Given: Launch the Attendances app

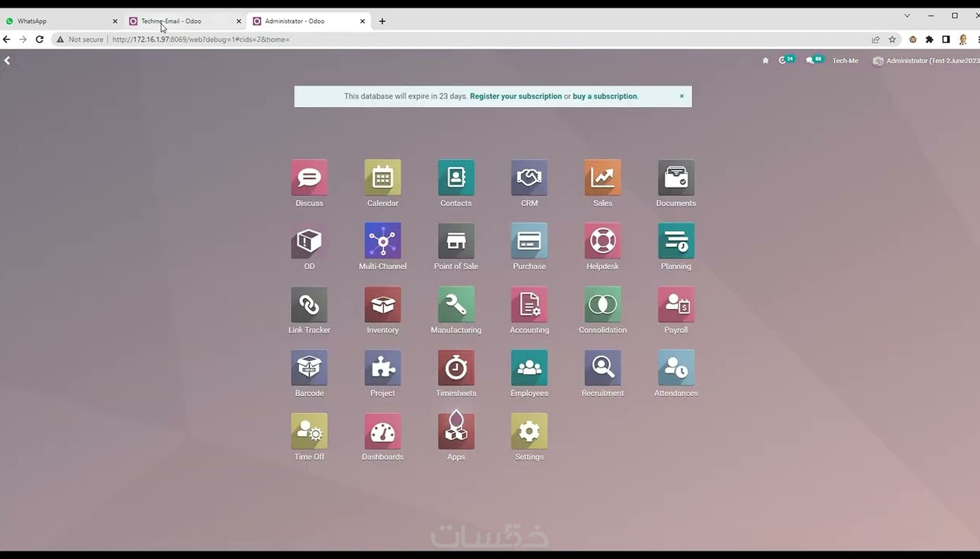Looking at the screenshot, I should tap(676, 368).
